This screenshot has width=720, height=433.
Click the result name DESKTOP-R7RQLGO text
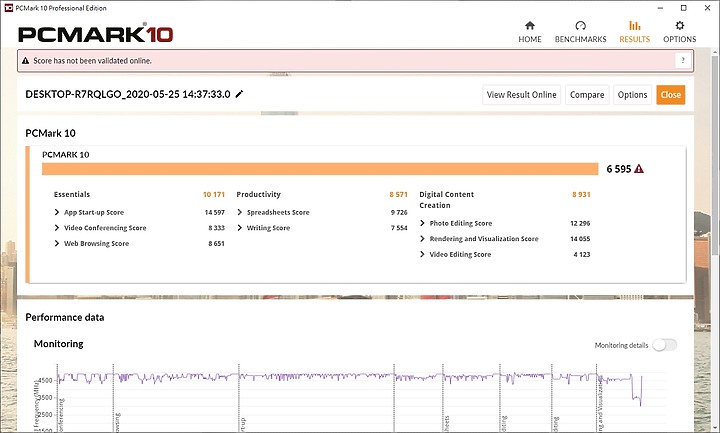[x=128, y=94]
